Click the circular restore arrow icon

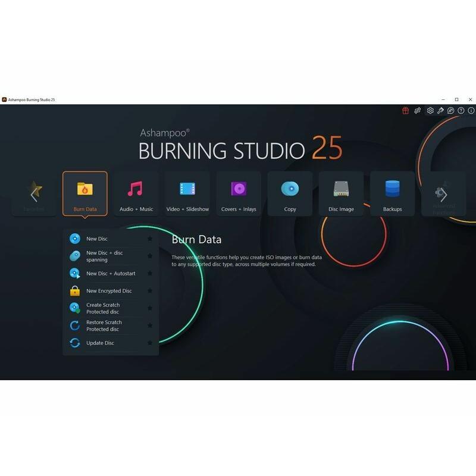[75, 325]
